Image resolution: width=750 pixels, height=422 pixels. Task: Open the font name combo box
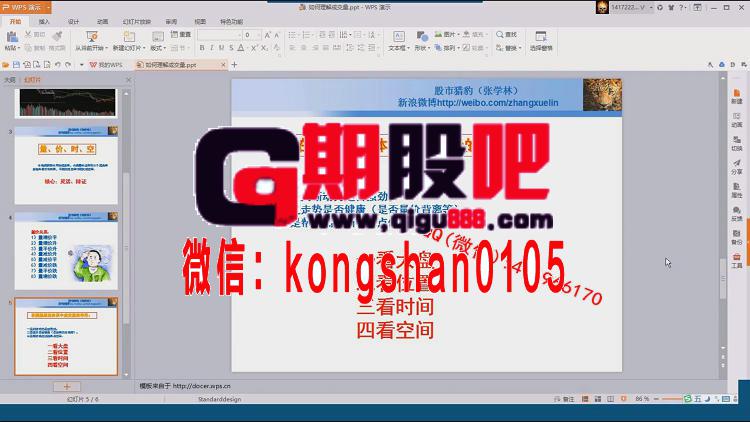click(219, 35)
